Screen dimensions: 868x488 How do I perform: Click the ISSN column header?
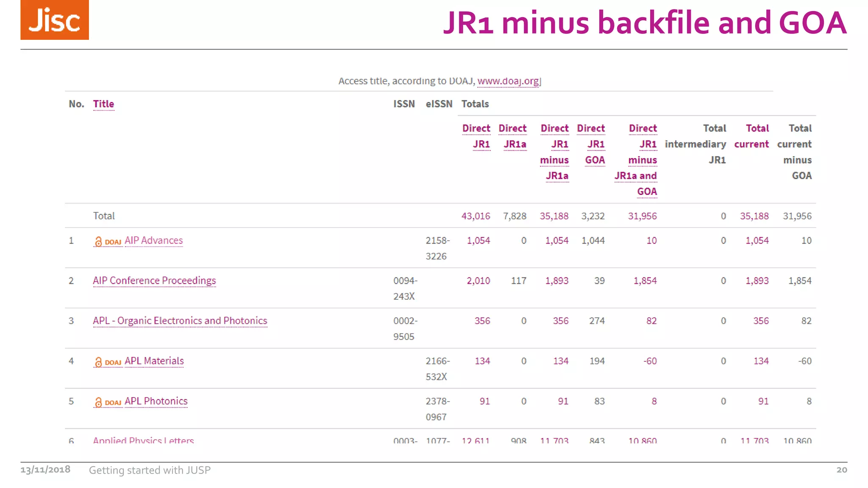(404, 104)
